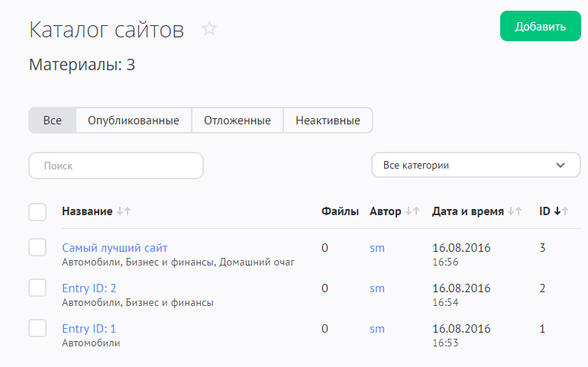Open the Entry ID: 1 link
The height and width of the screenshot is (367, 588).
pyautogui.click(x=89, y=329)
